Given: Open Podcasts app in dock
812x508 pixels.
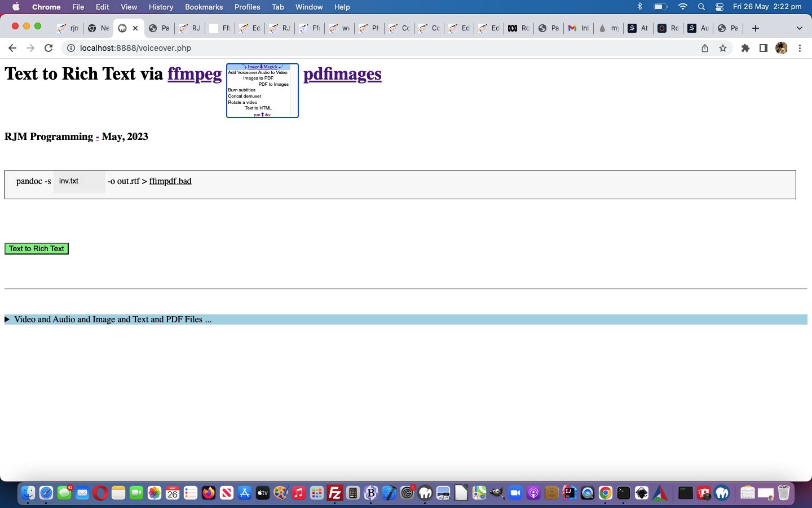Looking at the screenshot, I should coord(533,493).
